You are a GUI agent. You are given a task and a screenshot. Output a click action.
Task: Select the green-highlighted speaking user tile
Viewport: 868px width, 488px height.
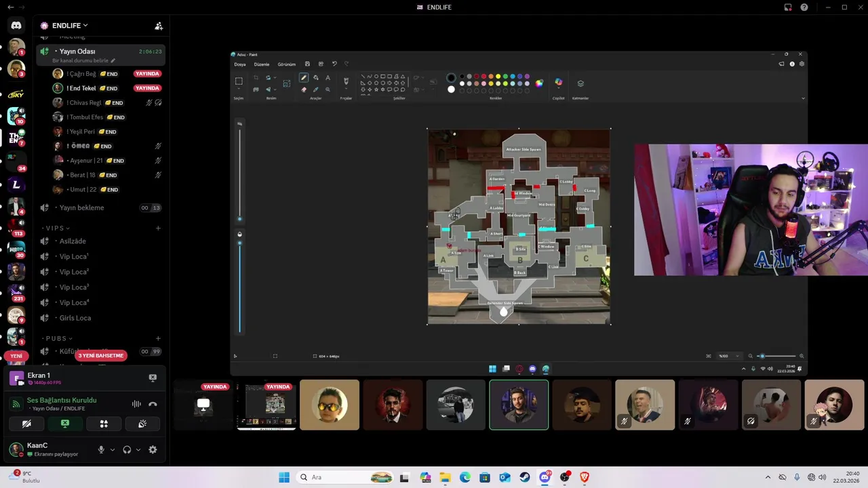coord(519,405)
